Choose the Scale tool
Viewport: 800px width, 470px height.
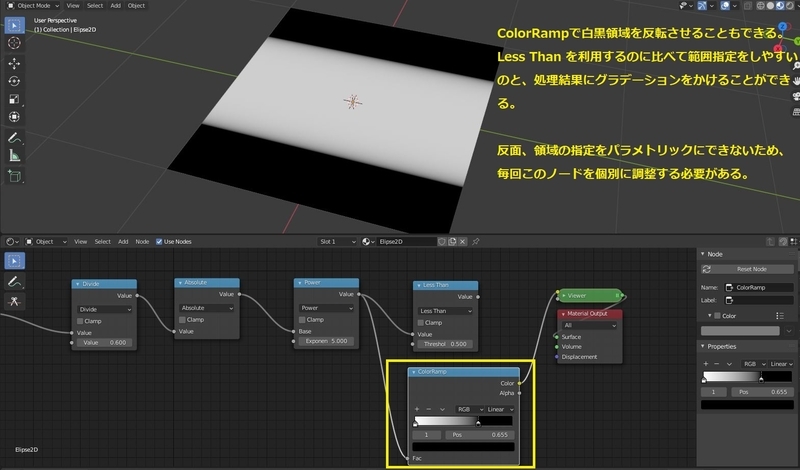[x=14, y=99]
